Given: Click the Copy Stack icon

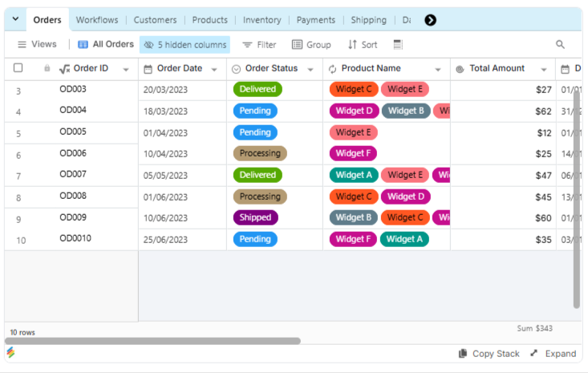Looking at the screenshot, I should [463, 354].
